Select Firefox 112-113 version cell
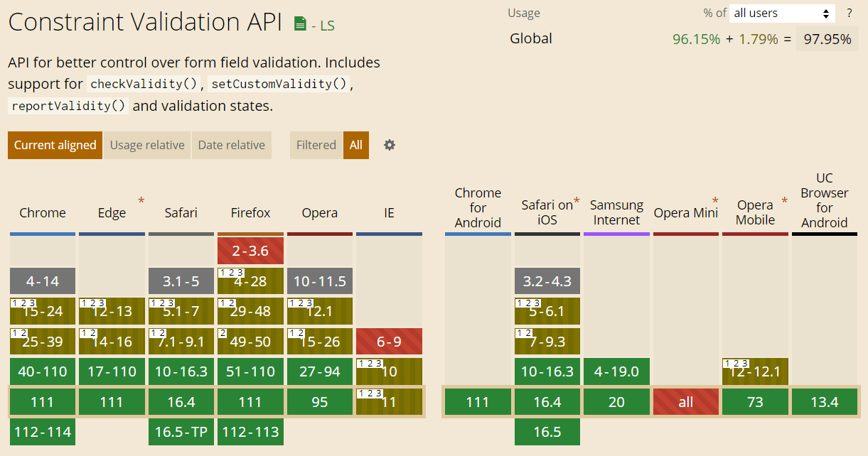This screenshot has height=456, width=868. [250, 432]
